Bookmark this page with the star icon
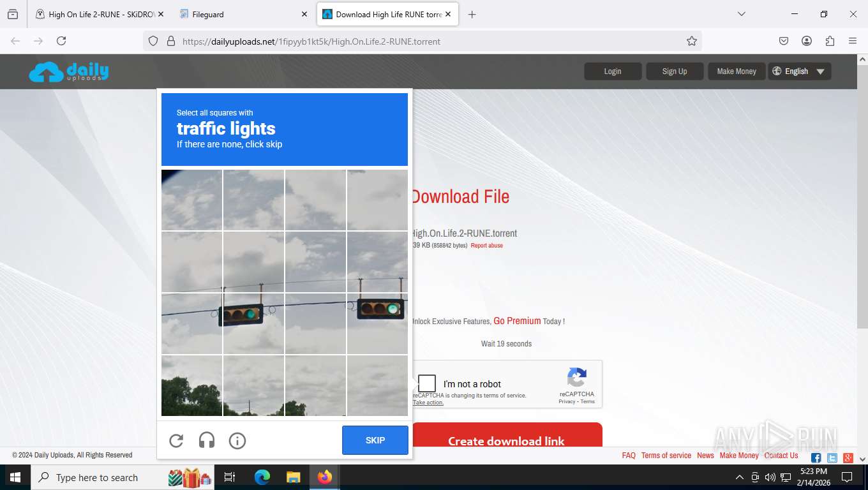This screenshot has height=490, width=868. (x=692, y=41)
